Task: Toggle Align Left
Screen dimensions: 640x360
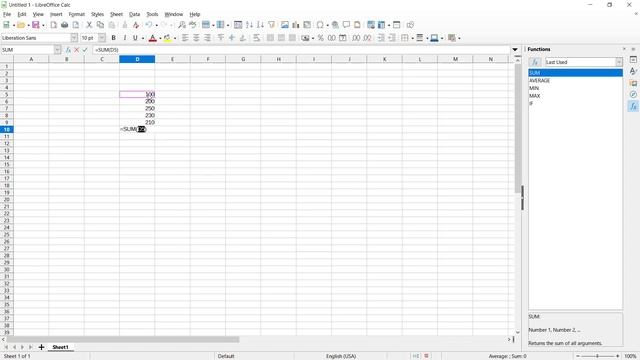Action: 185,38
